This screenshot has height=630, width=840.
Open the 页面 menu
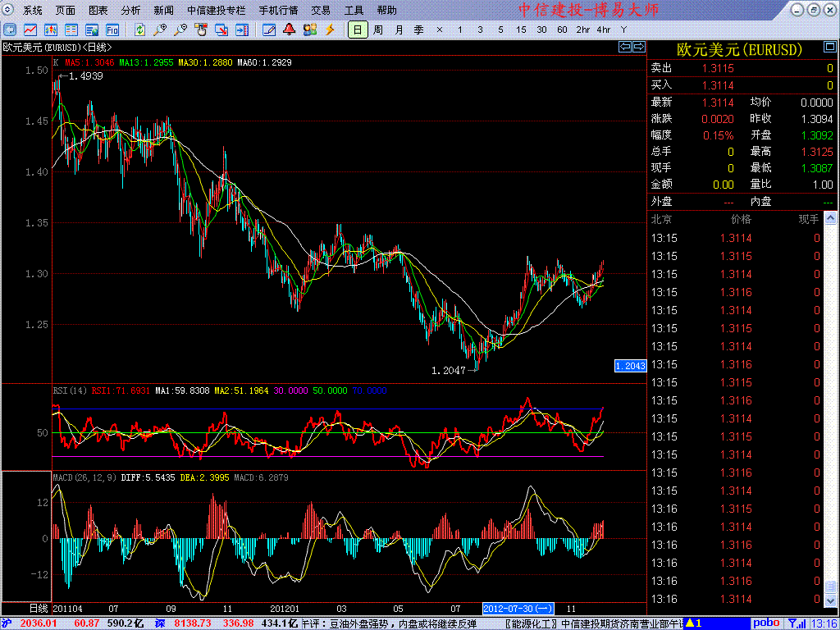click(x=66, y=10)
